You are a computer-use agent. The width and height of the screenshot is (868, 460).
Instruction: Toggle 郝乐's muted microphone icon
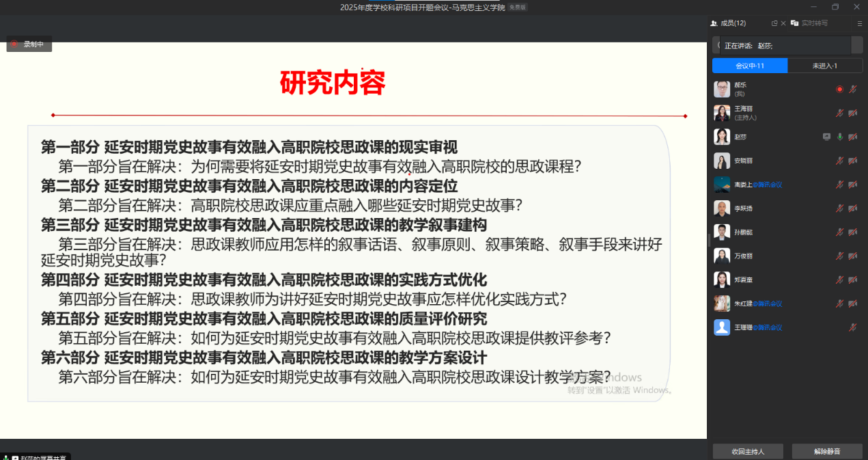coord(852,90)
